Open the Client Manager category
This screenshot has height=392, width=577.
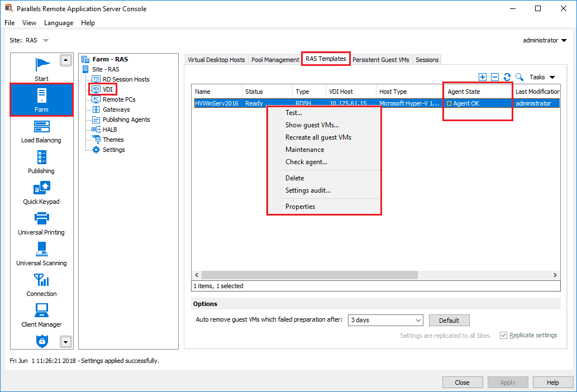click(x=41, y=315)
